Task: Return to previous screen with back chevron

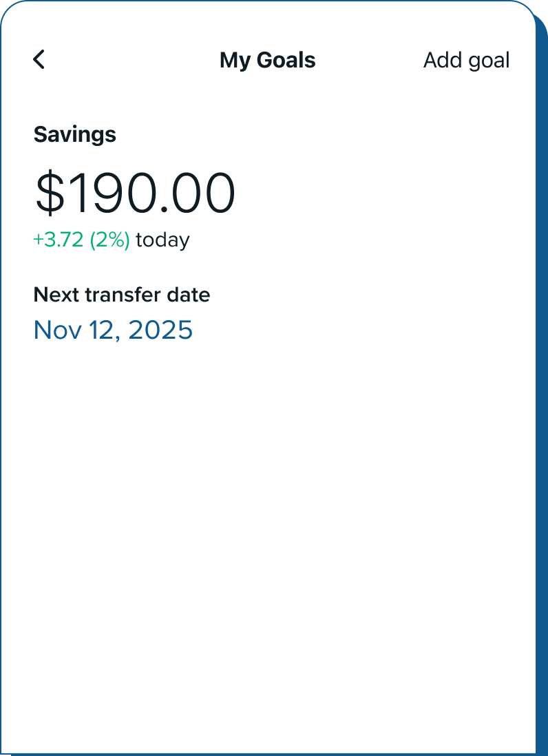Action: tap(39, 60)
